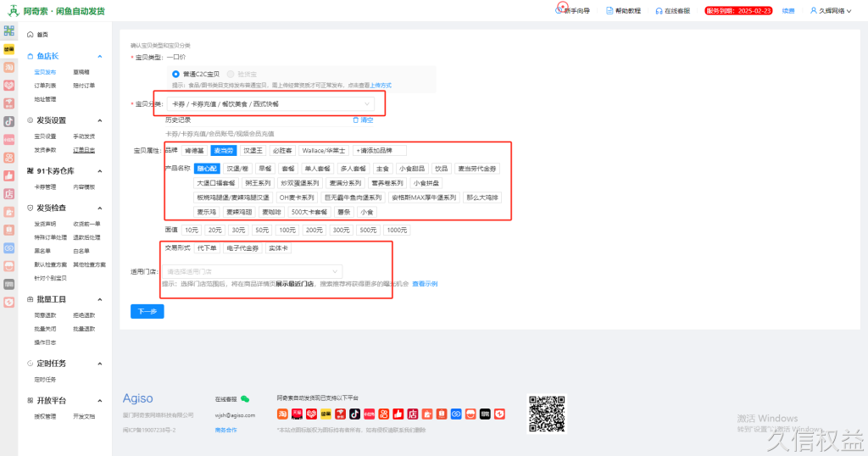Viewport: 868px width, 456px height.
Task: Click the Taobao 淘 icon in the footer platform row
Action: click(282, 414)
